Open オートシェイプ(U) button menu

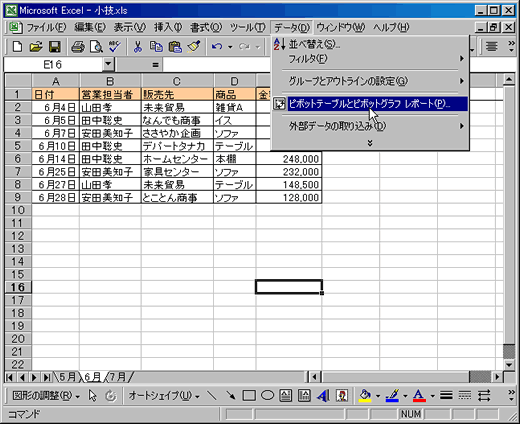point(164,396)
